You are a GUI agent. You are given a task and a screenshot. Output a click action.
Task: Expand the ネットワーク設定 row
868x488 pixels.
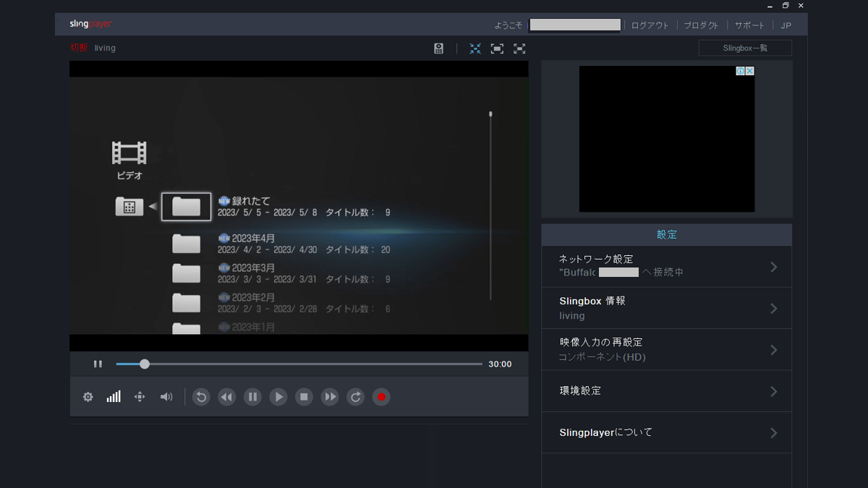coord(666,267)
